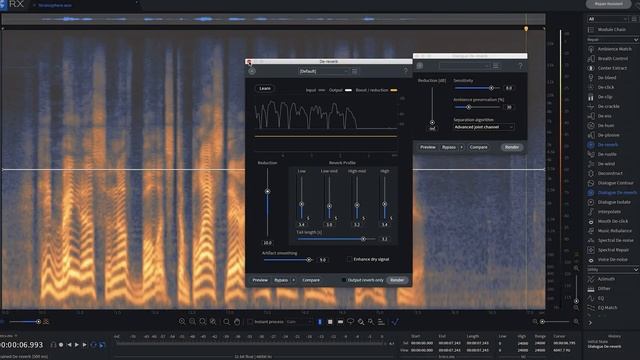Toggle loop playback in the transport
Screen dimensions: 640x360
(x=93, y=345)
